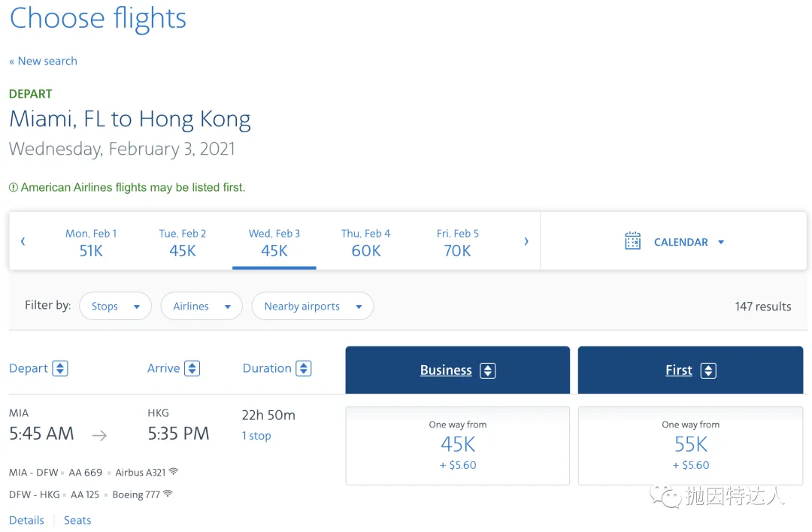The height and width of the screenshot is (532, 812).
Task: Open flight Details link
Action: [26, 520]
